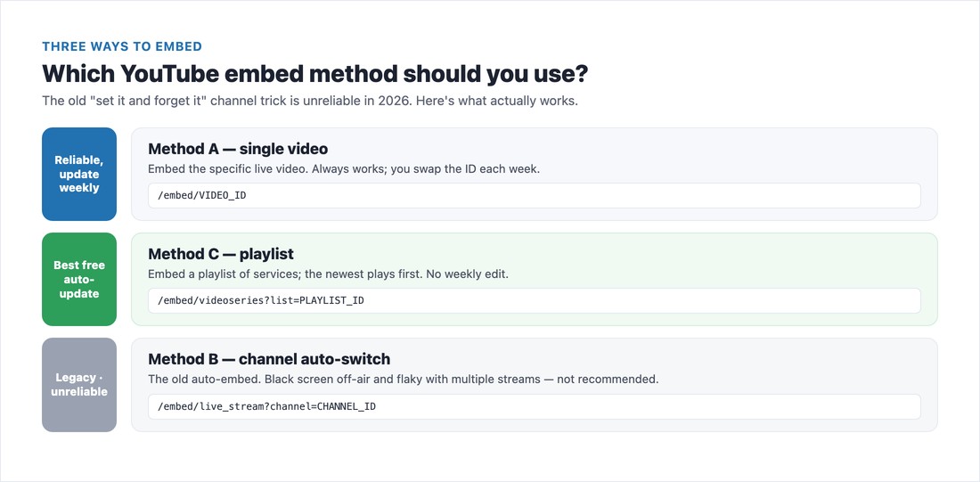Click the 'Method B — channel auto-switch' title
This screenshot has height=482, width=980.
pyautogui.click(x=269, y=359)
